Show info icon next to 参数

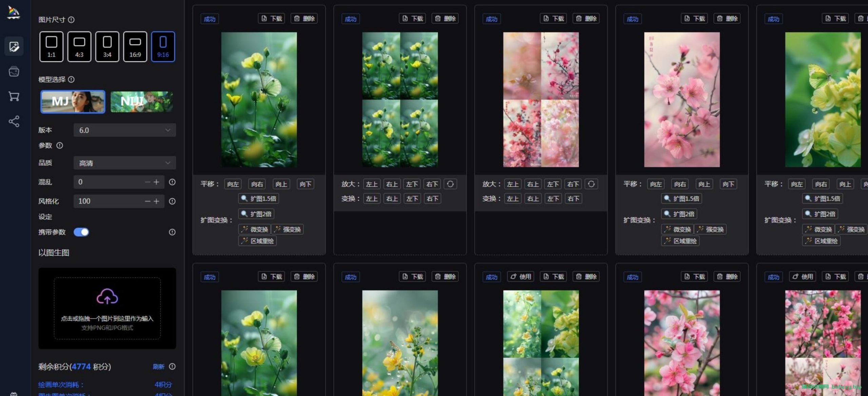[60, 145]
